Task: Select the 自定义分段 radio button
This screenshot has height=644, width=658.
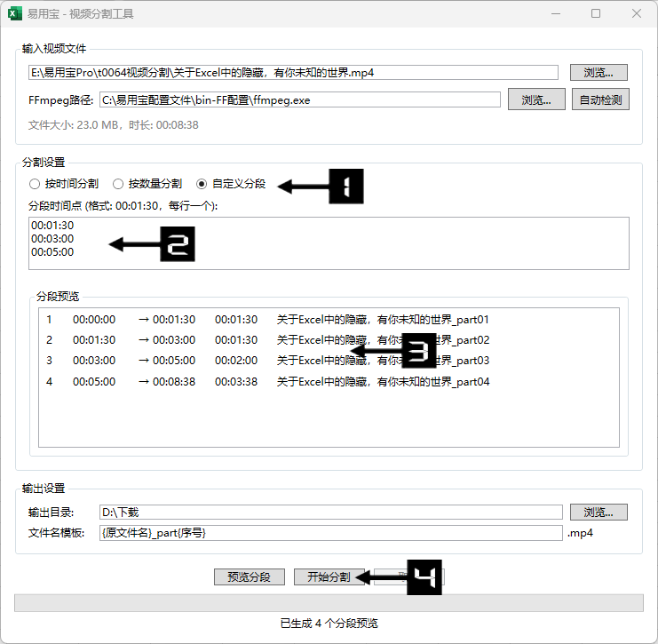Action: click(202, 184)
